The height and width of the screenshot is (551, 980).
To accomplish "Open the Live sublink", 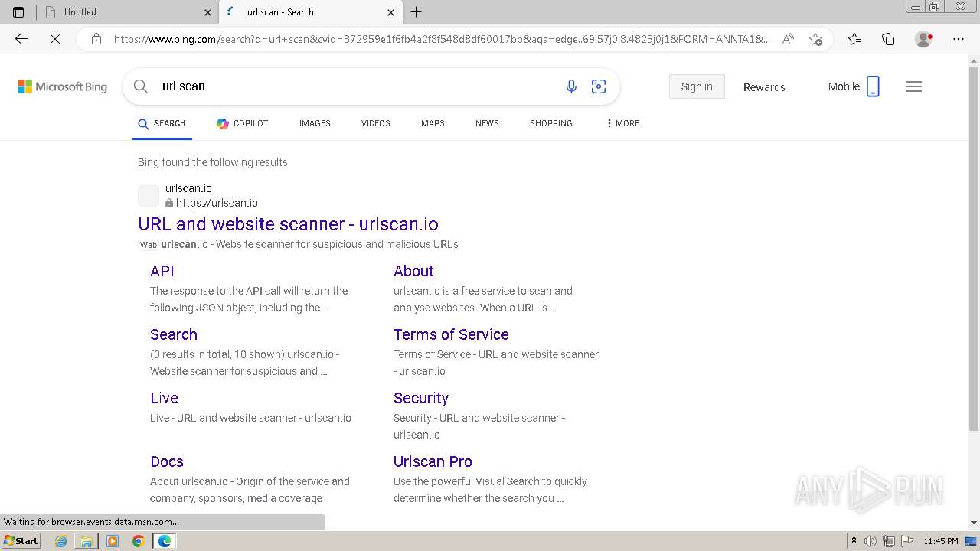I will click(164, 398).
